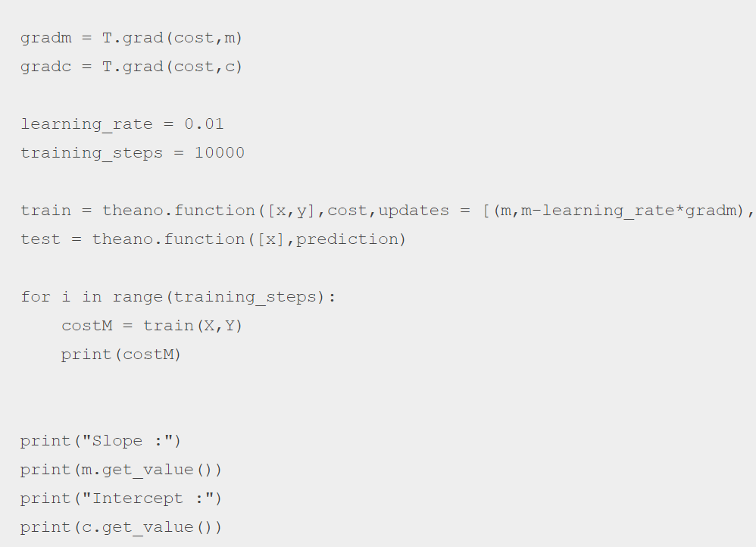Click learning_rate variable name
Viewport: 756px width, 547px height.
coord(86,124)
